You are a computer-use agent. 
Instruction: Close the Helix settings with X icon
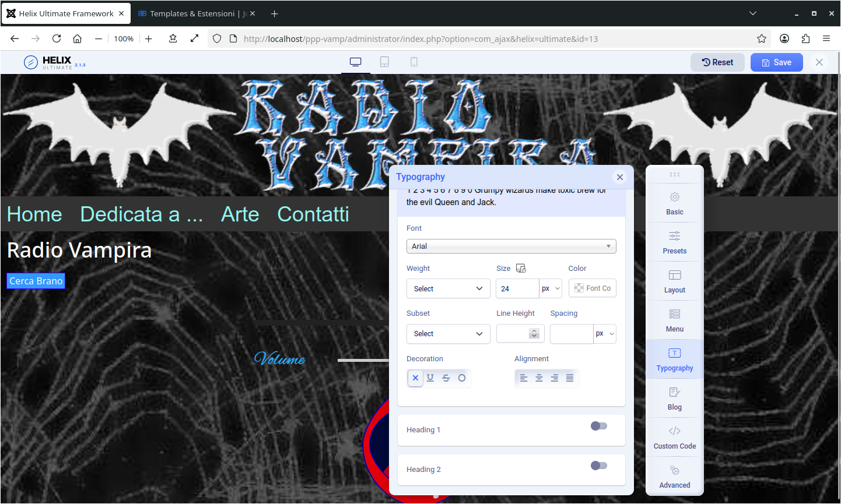coord(819,62)
